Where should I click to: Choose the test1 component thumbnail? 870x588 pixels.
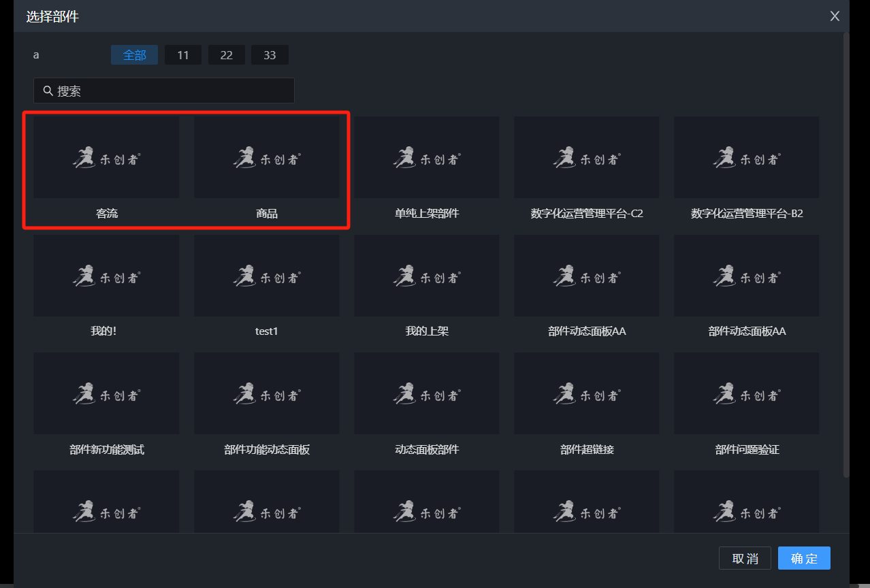(x=266, y=276)
